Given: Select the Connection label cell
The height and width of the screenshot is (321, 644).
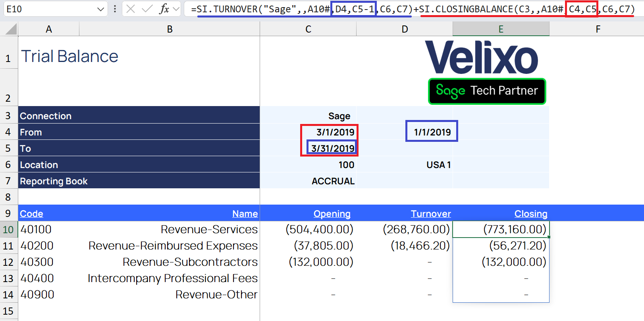Looking at the screenshot, I should pos(139,116).
